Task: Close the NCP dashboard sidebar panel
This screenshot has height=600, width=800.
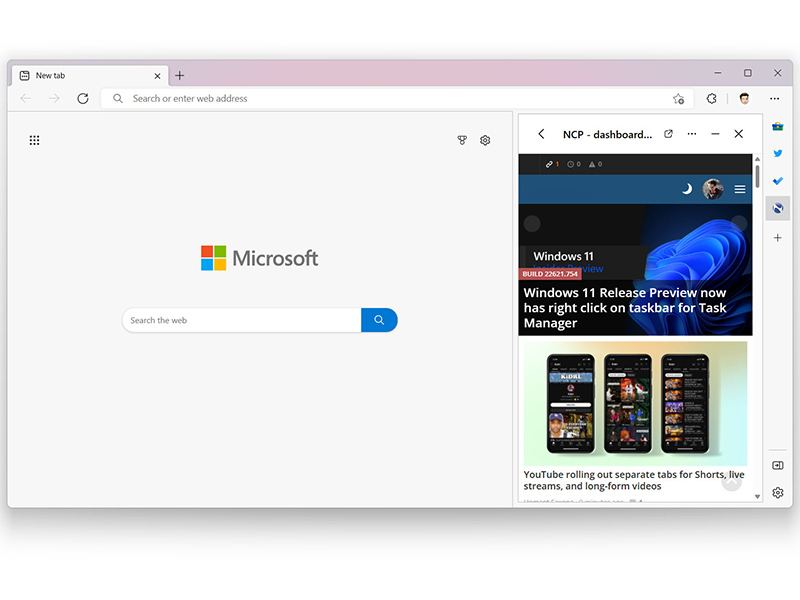Action: (739, 134)
